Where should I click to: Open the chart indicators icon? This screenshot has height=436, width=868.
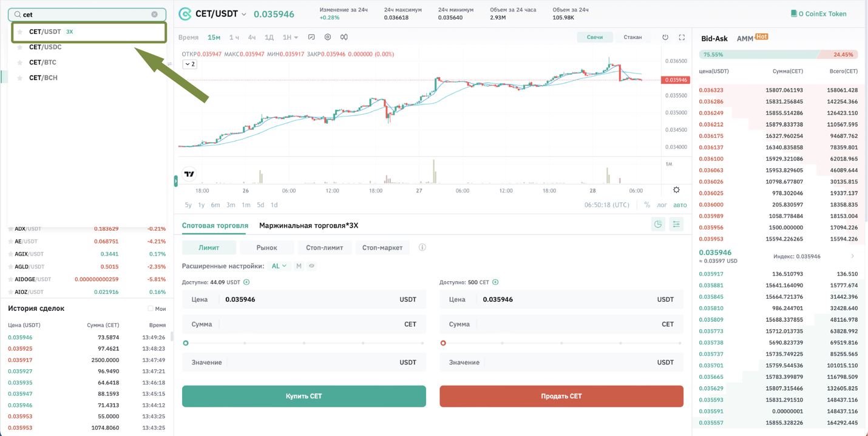pyautogui.click(x=311, y=37)
